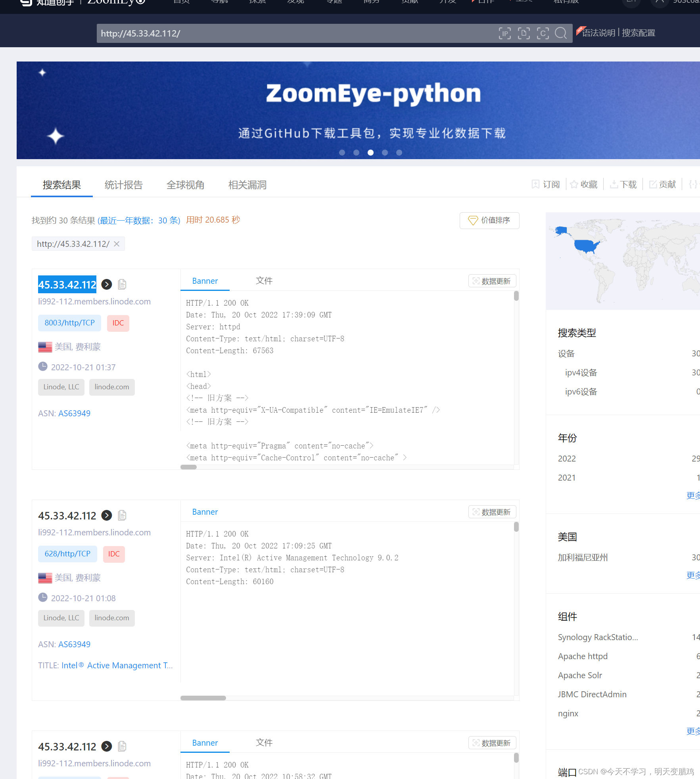Click the IDC tag in the 8003 result
Image resolution: width=700 pixels, height=779 pixels.
tap(118, 323)
